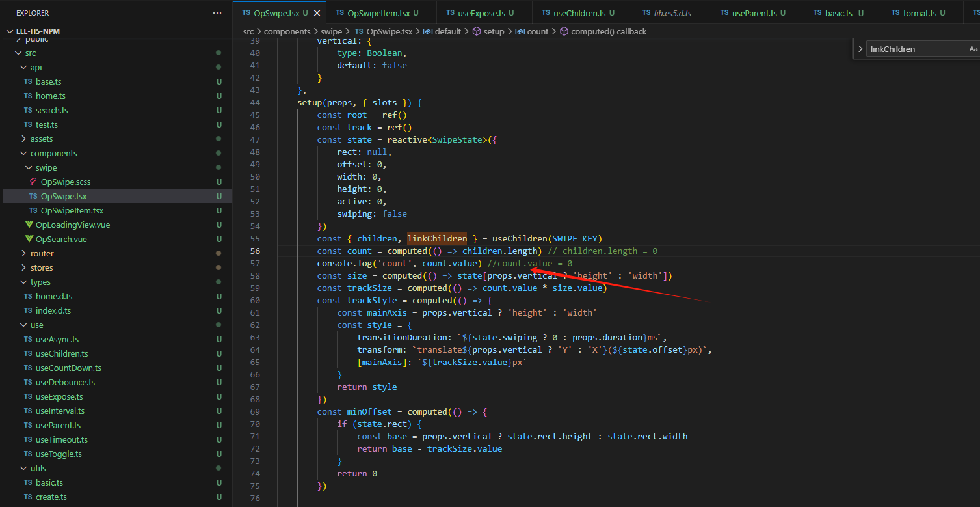The width and height of the screenshot is (980, 507).
Task: Click the computed() callback breadcrumb icon
Action: pyautogui.click(x=564, y=31)
